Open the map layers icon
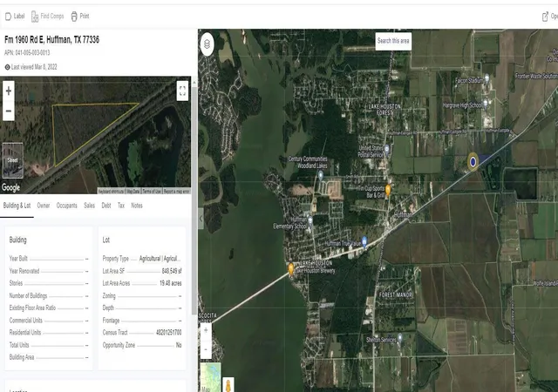Viewport: 558px width, 392px height. [x=208, y=44]
